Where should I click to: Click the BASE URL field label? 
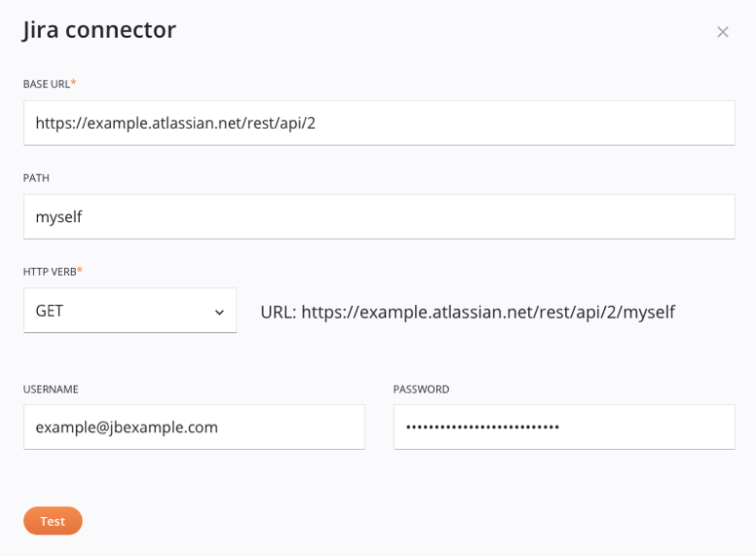[x=47, y=85]
